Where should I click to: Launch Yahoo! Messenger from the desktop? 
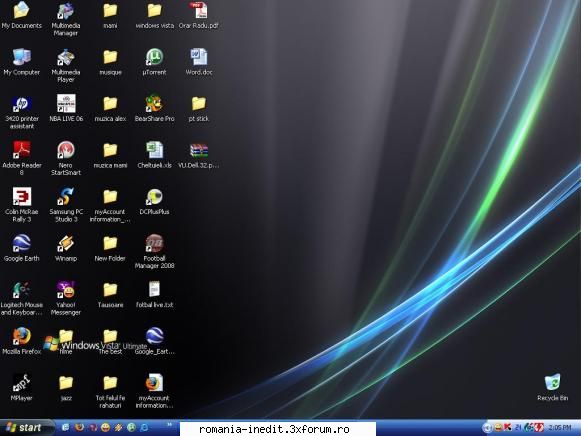point(66,299)
